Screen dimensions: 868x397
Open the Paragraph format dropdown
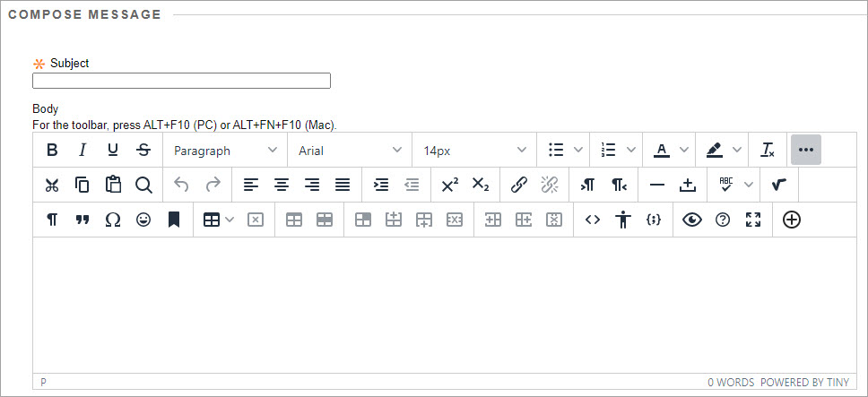pyautogui.click(x=225, y=151)
